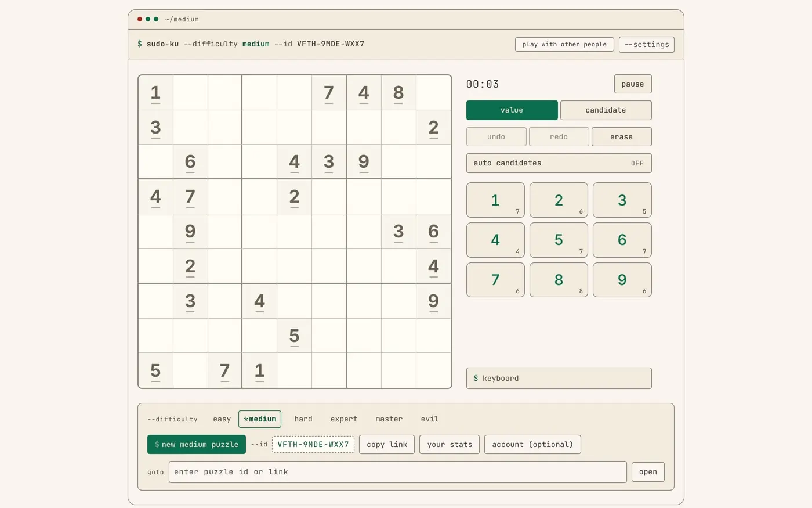Viewport: 812px width, 508px height.
Task: Focus the puzzle id or link field
Action: coord(397,472)
